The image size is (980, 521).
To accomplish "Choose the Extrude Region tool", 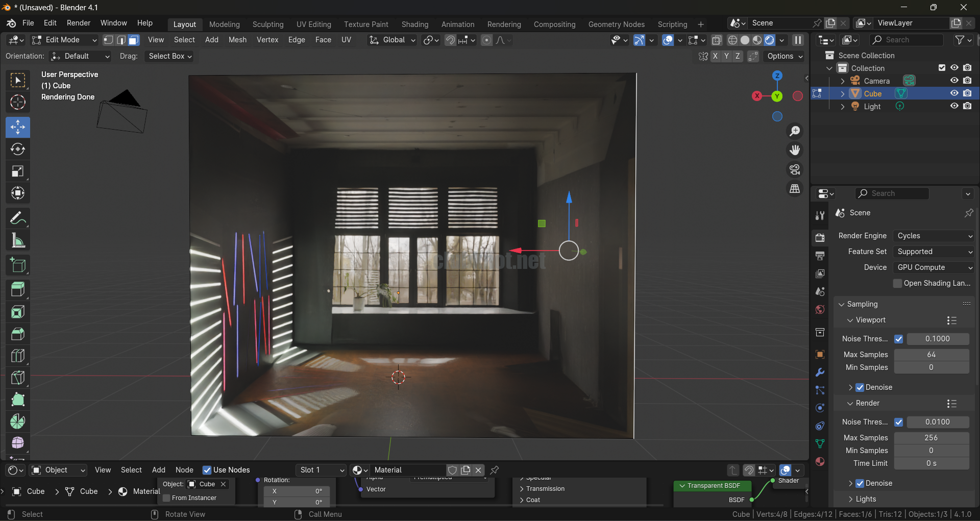I will (18, 289).
